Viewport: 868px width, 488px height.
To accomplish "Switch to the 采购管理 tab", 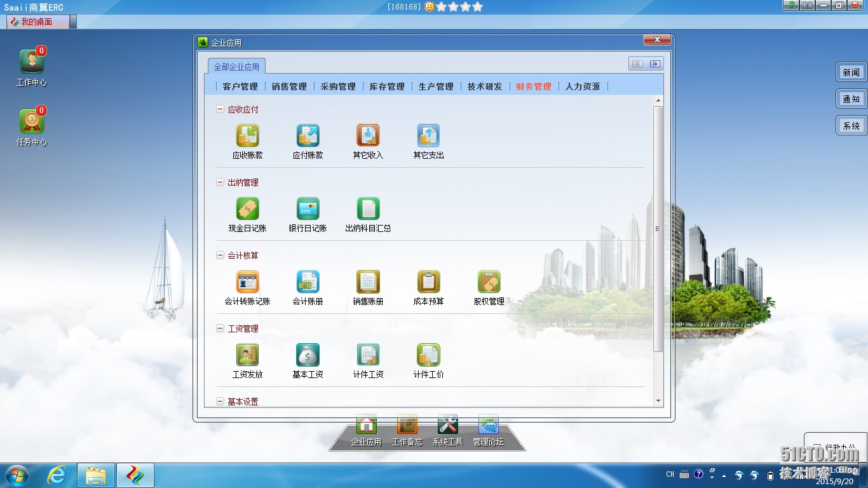I will click(x=338, y=86).
